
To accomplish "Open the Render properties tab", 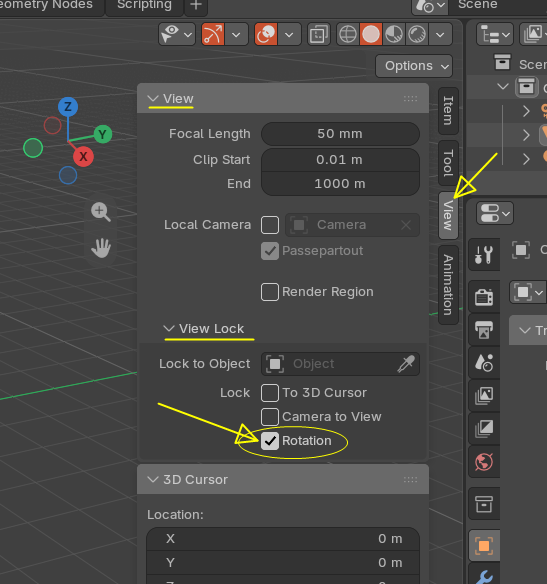I will pyautogui.click(x=484, y=297).
